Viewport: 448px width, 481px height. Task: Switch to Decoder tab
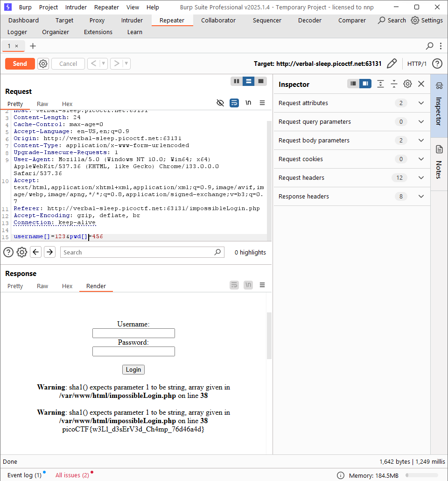pyautogui.click(x=310, y=20)
